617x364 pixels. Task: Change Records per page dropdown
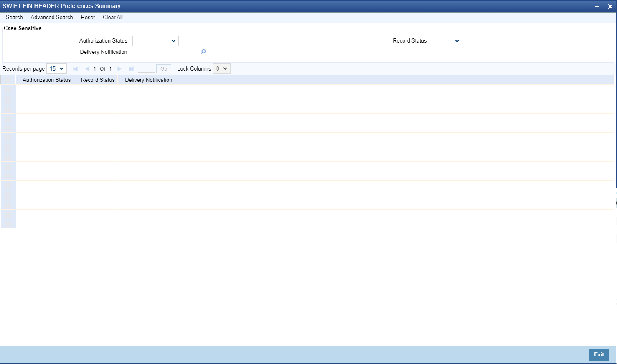(x=56, y=69)
